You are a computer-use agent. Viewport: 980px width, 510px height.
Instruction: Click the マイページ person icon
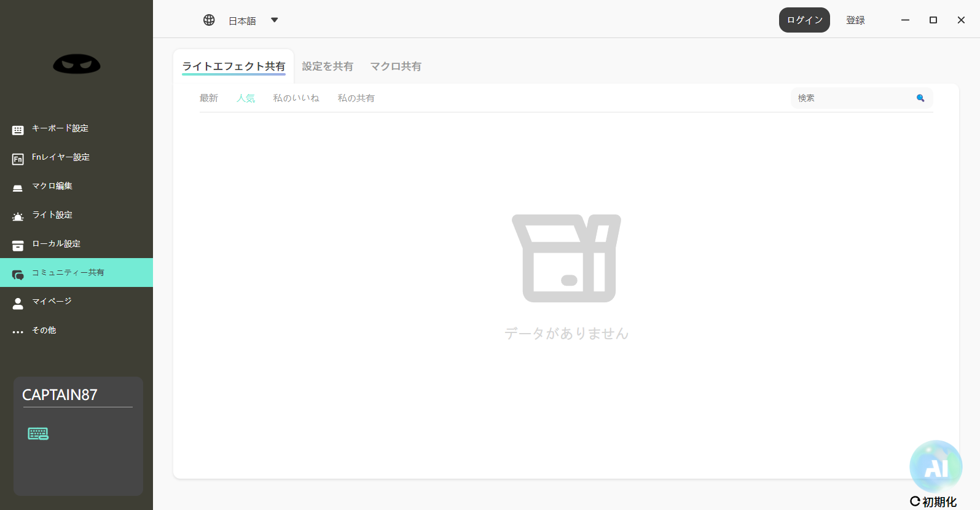pyautogui.click(x=18, y=303)
